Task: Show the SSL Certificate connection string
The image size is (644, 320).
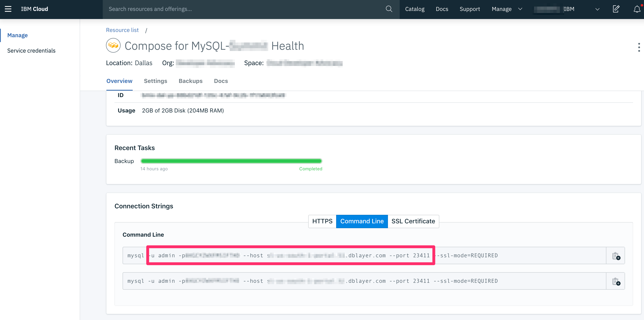Action: 413,221
